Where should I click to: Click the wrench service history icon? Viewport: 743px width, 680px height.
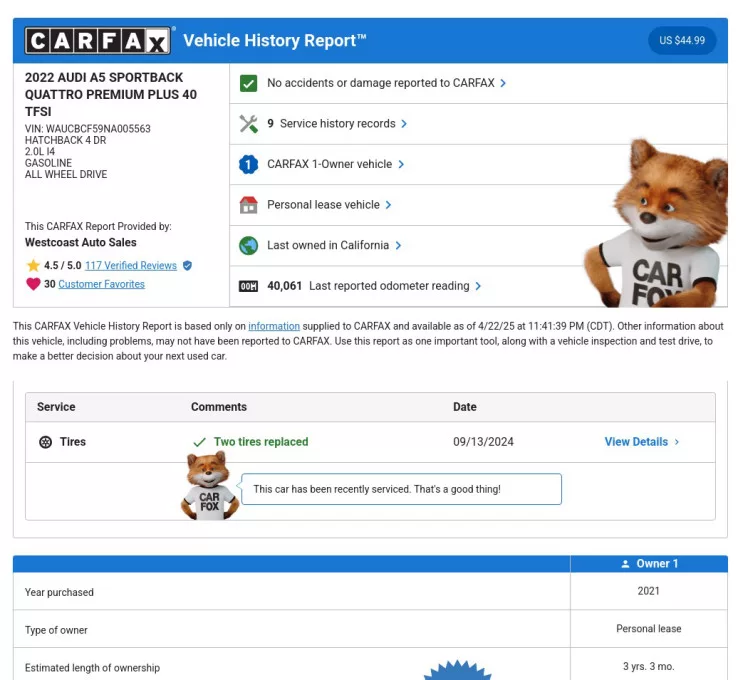click(x=249, y=124)
